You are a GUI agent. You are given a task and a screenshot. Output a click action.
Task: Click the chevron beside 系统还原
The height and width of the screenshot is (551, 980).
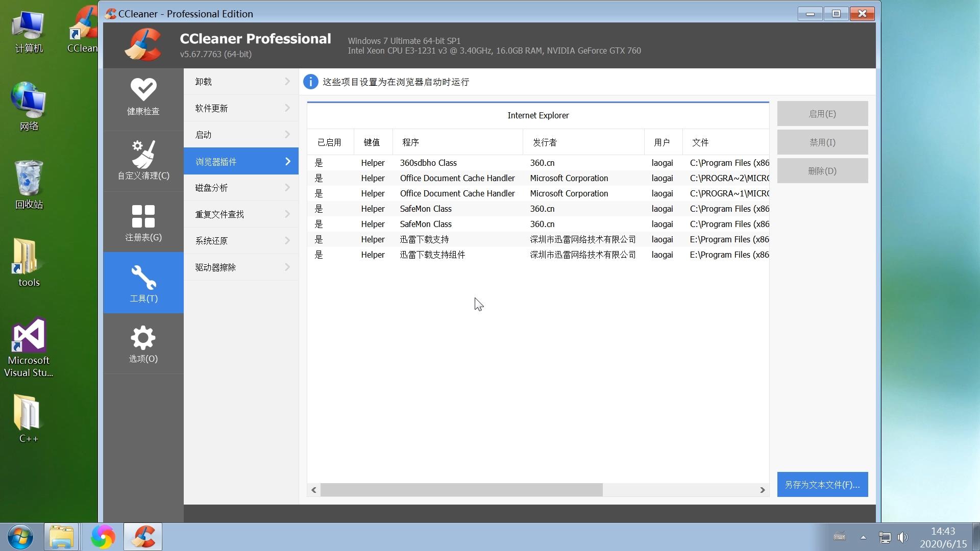pos(287,241)
